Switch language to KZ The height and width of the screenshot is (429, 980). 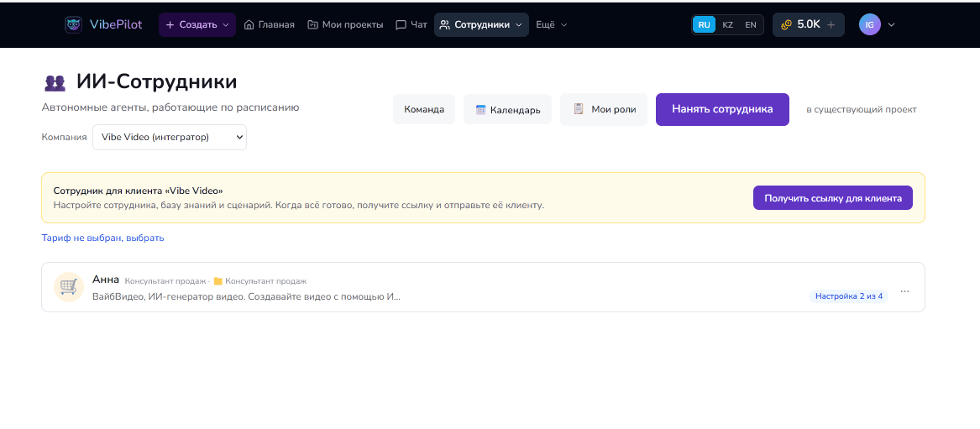(727, 25)
